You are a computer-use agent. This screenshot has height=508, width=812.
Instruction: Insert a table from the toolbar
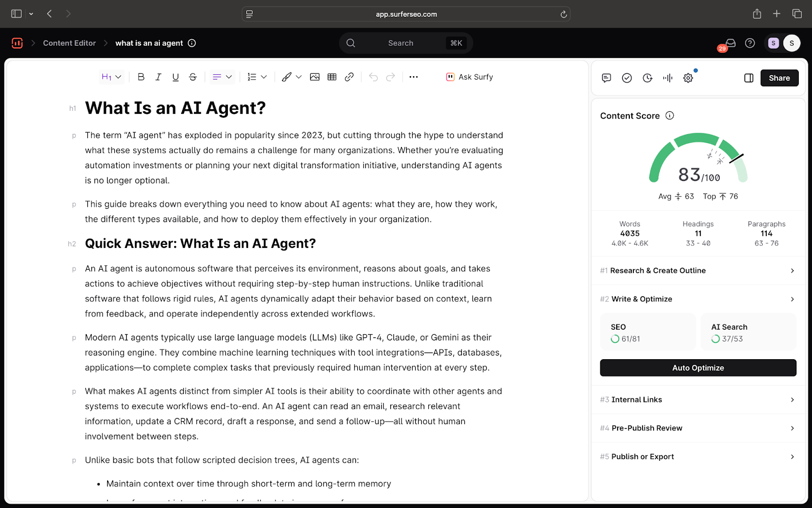pos(332,77)
